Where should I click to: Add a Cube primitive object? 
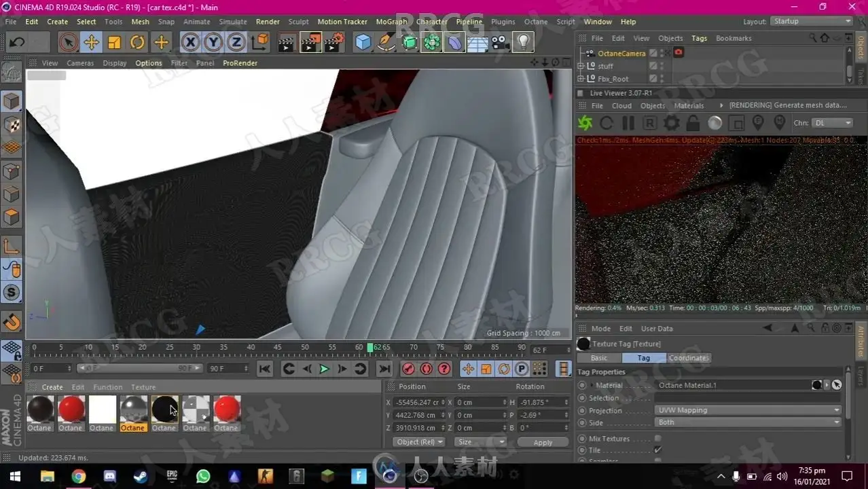click(x=363, y=43)
